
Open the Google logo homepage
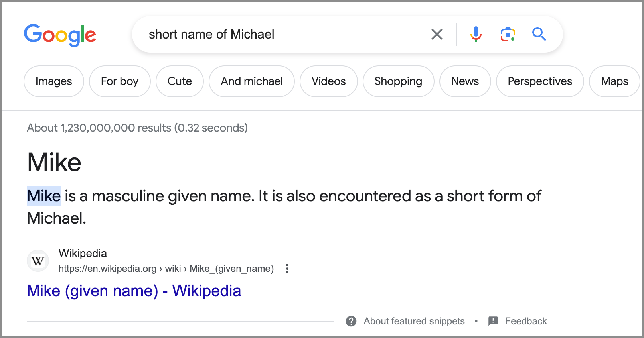click(60, 35)
